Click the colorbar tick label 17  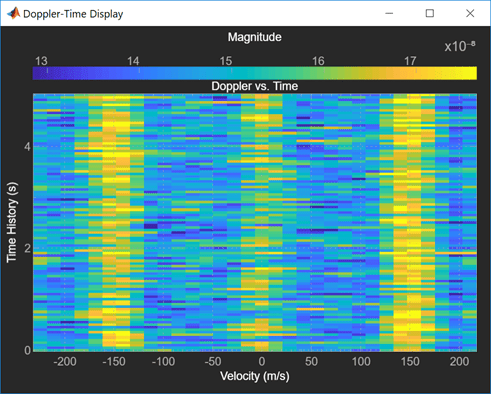tap(410, 61)
